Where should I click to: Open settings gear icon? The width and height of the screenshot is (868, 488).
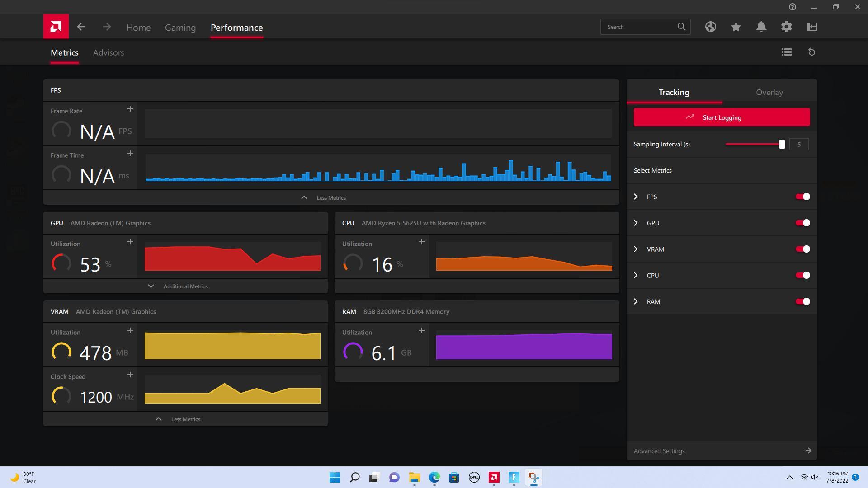point(786,27)
